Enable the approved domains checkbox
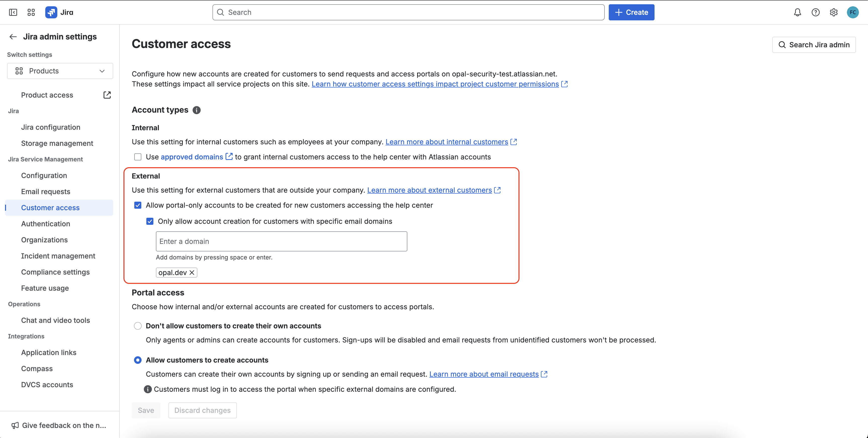 [x=138, y=157]
